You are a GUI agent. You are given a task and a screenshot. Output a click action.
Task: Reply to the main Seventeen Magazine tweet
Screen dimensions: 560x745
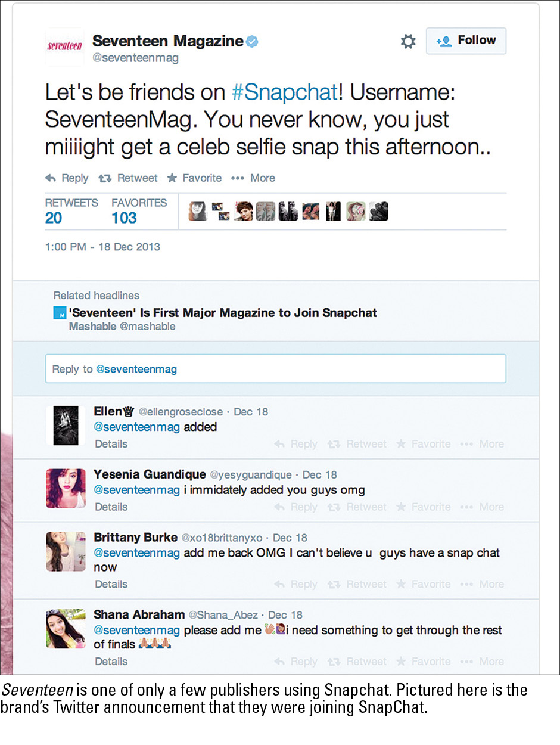(67, 178)
